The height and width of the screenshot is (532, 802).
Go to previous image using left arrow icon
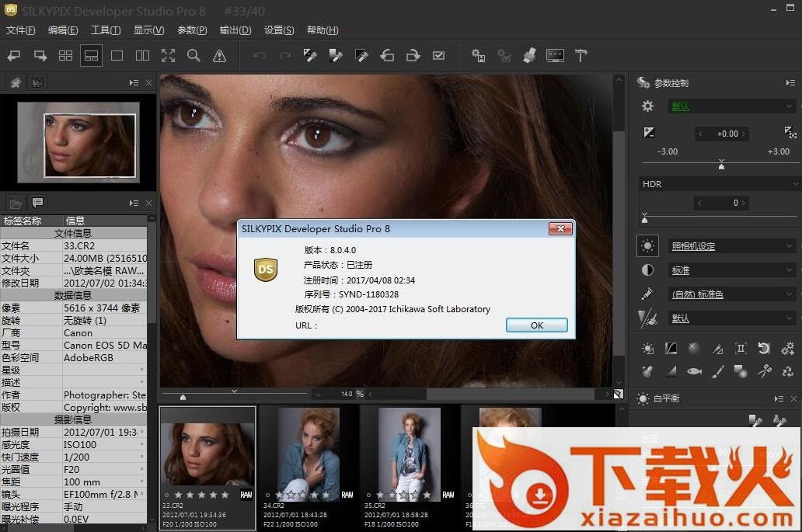click(x=14, y=55)
